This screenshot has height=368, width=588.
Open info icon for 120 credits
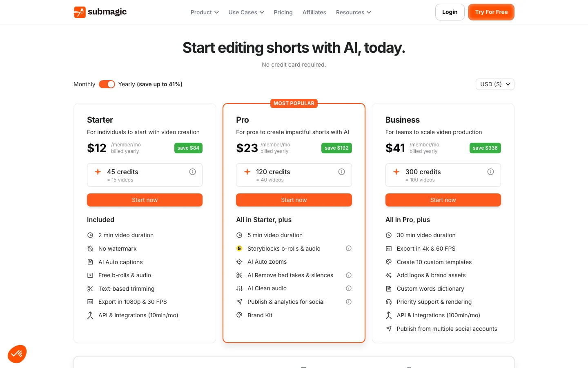pyautogui.click(x=342, y=172)
